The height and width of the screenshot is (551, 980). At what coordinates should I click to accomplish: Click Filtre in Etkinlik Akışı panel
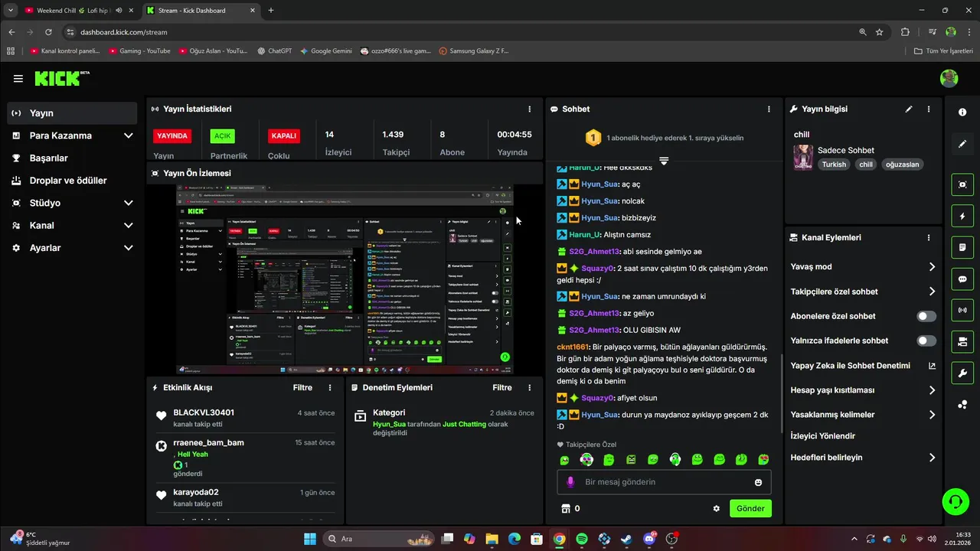[302, 388]
